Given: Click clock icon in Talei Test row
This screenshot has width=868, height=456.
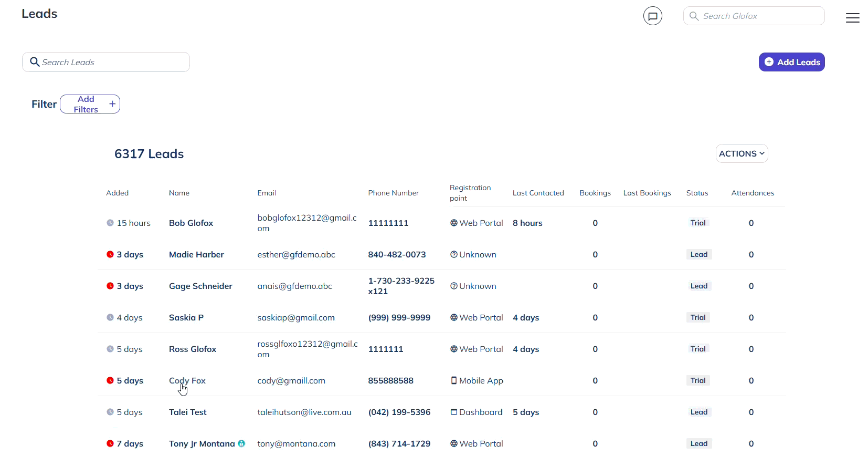Looking at the screenshot, I should (x=110, y=412).
